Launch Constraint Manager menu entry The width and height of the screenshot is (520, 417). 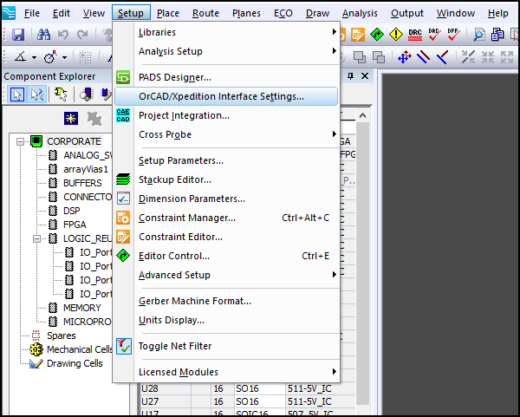coord(226,218)
